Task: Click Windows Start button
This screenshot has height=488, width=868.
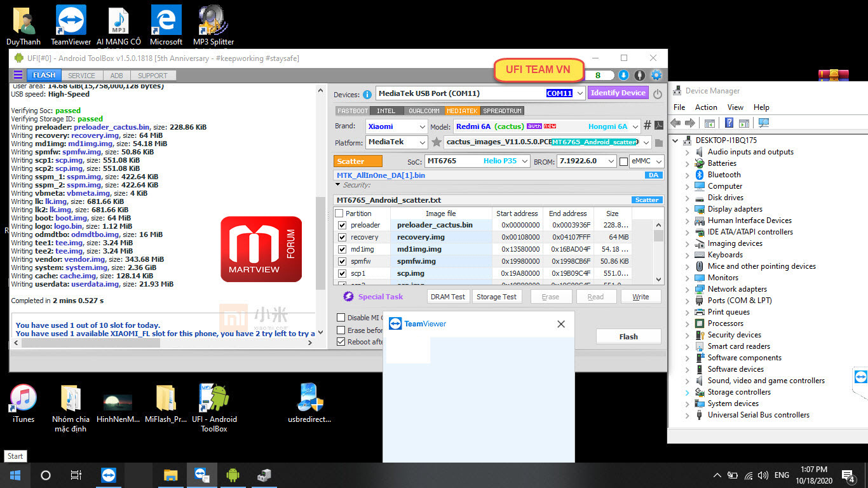Action: pos(15,475)
